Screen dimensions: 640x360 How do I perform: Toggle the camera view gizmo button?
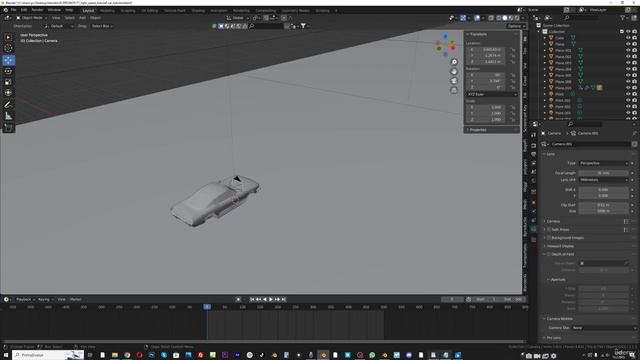[x=454, y=81]
